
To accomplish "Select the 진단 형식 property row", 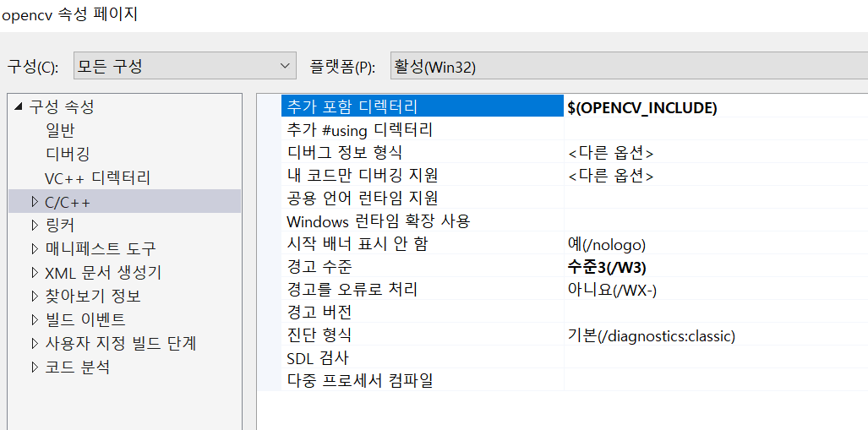I will [423, 335].
